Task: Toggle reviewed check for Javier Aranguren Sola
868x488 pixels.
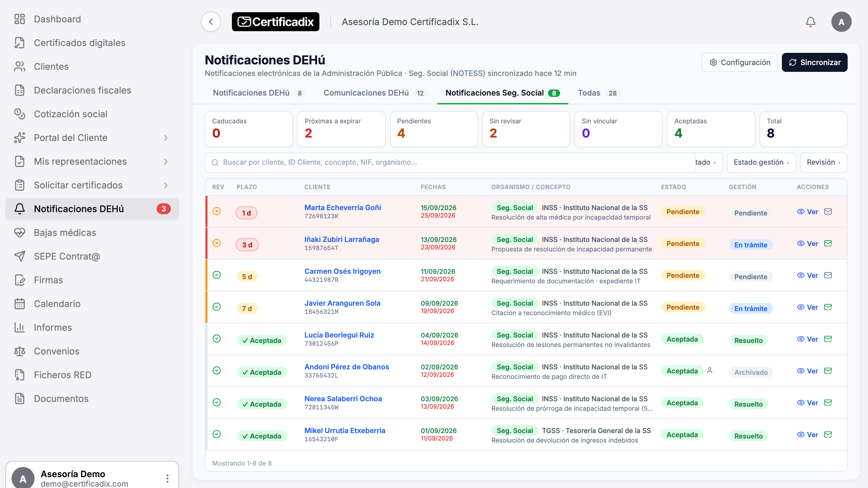Action: [x=217, y=307]
